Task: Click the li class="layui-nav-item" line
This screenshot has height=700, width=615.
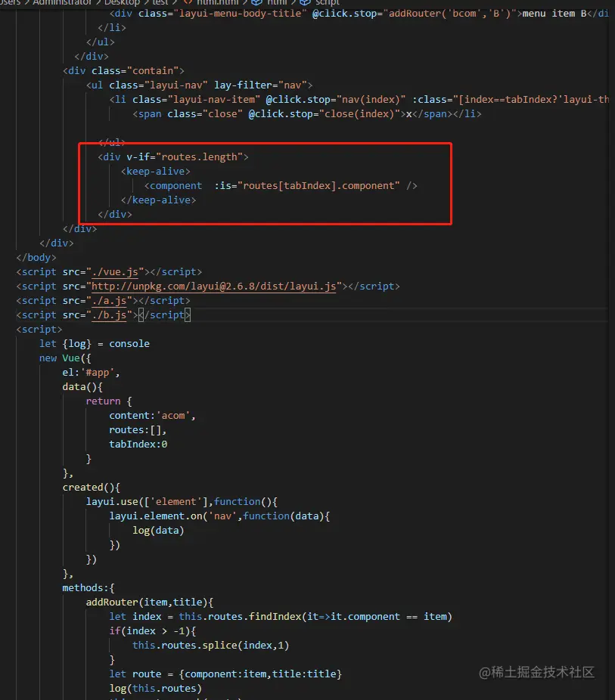Action: pyautogui.click(x=359, y=99)
